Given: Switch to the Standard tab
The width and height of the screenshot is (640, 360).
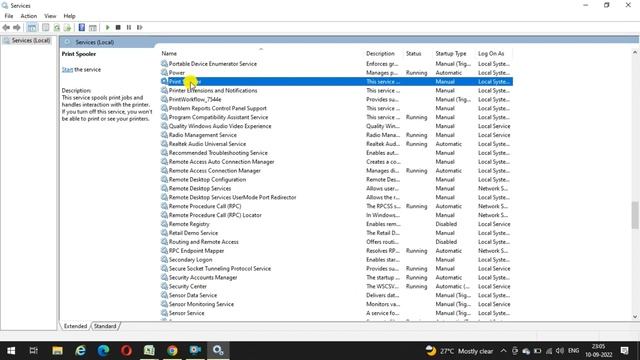Looking at the screenshot, I should pos(105,326).
